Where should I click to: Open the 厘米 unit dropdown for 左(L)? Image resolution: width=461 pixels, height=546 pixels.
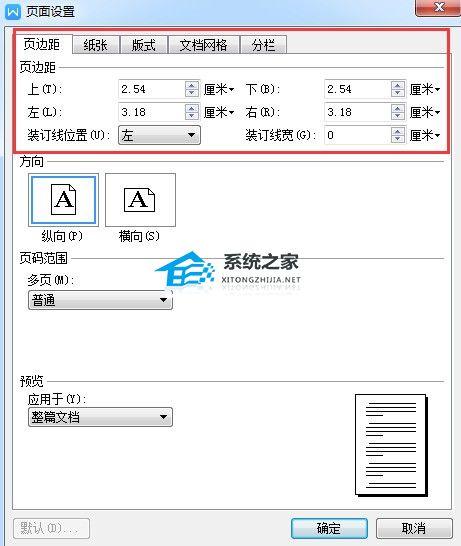(219, 112)
